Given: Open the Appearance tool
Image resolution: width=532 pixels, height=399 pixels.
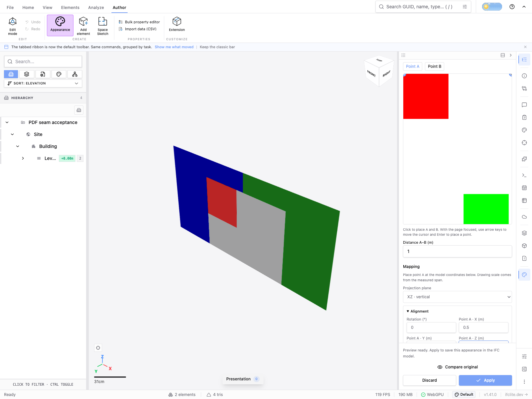Looking at the screenshot, I should (60, 25).
